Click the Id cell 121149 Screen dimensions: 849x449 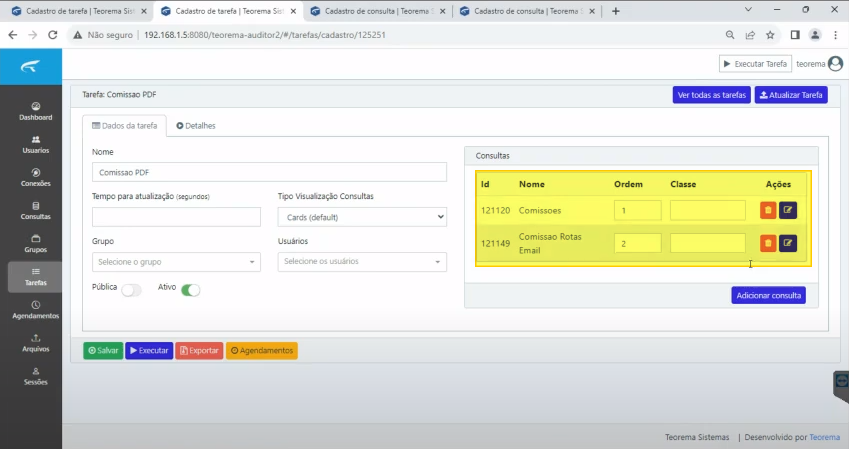[x=495, y=243]
